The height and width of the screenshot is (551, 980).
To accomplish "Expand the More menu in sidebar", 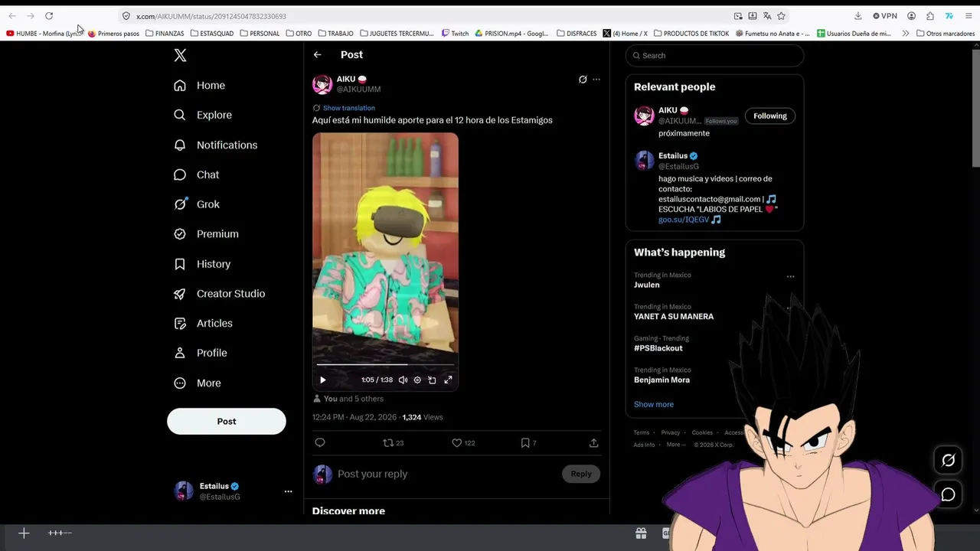I will [198, 383].
